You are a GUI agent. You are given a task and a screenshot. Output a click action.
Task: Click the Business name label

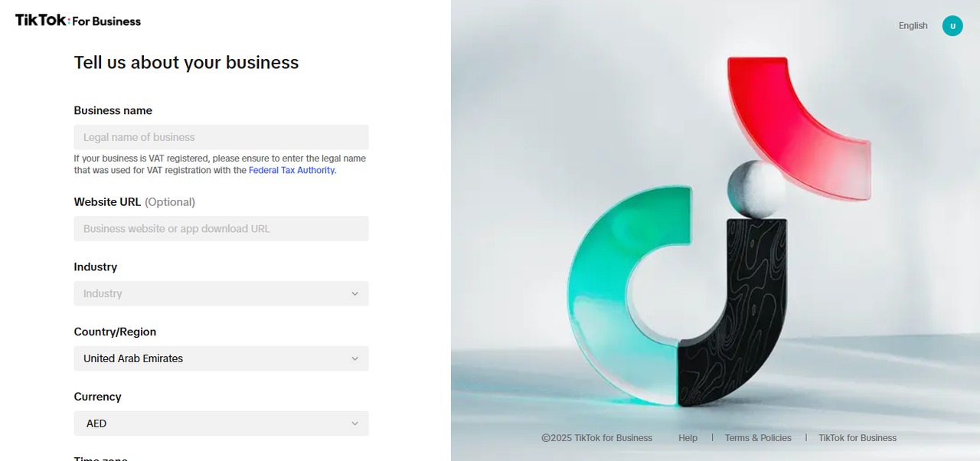(x=113, y=110)
